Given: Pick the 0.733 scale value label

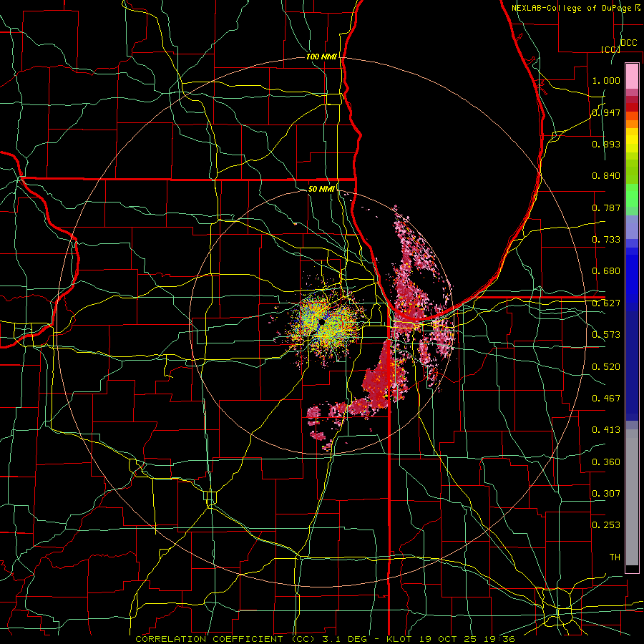Looking at the screenshot, I should 606,240.
